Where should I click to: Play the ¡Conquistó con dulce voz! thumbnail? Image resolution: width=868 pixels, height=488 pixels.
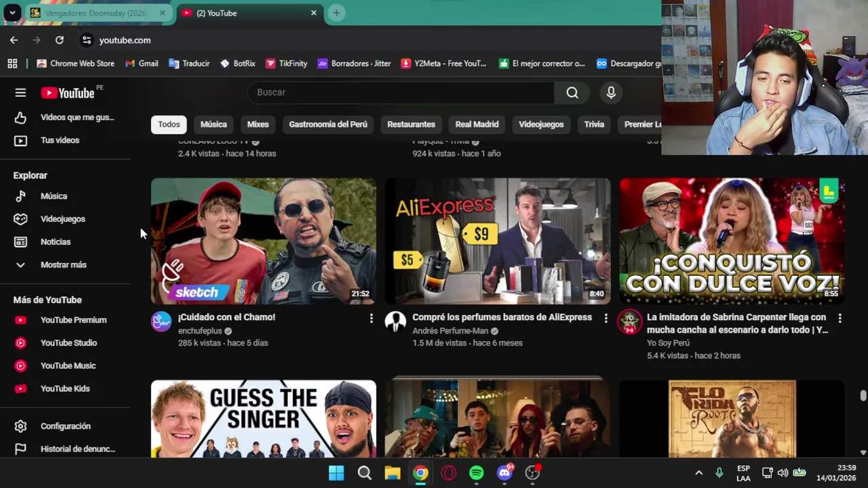[732, 241]
